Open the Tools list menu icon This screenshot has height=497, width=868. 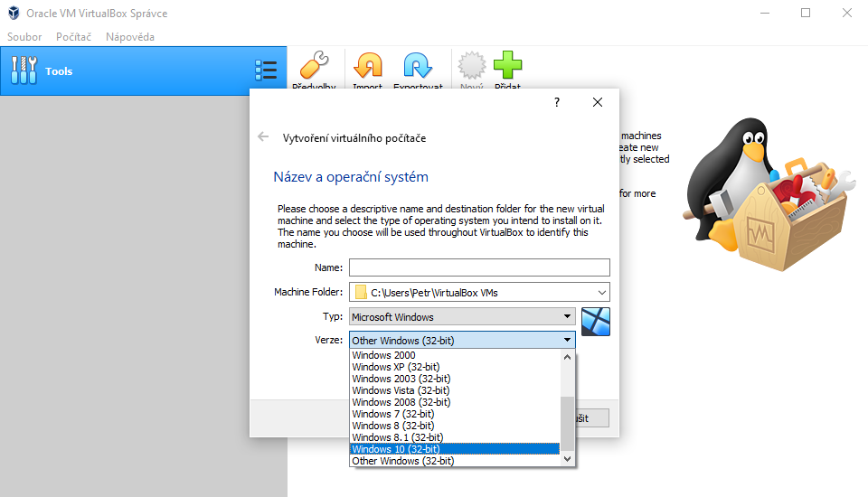click(266, 70)
